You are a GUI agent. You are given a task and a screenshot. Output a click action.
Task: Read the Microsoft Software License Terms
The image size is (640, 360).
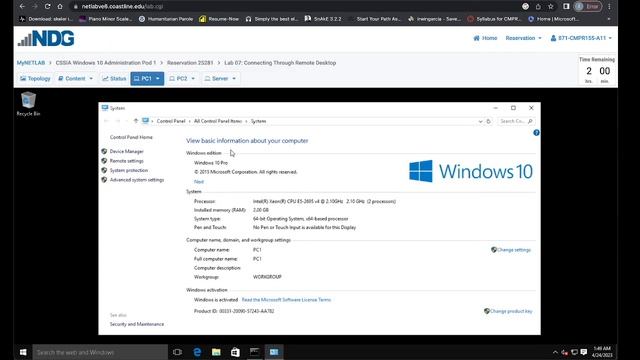point(286,300)
